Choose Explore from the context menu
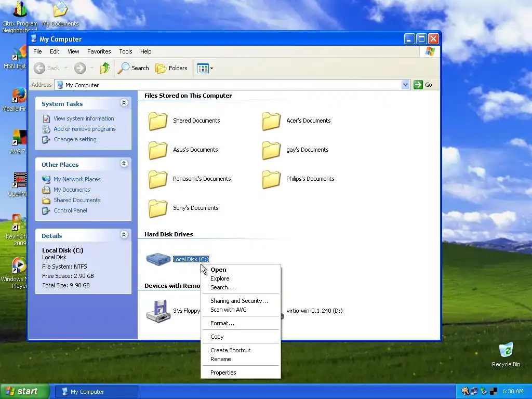 241,278
